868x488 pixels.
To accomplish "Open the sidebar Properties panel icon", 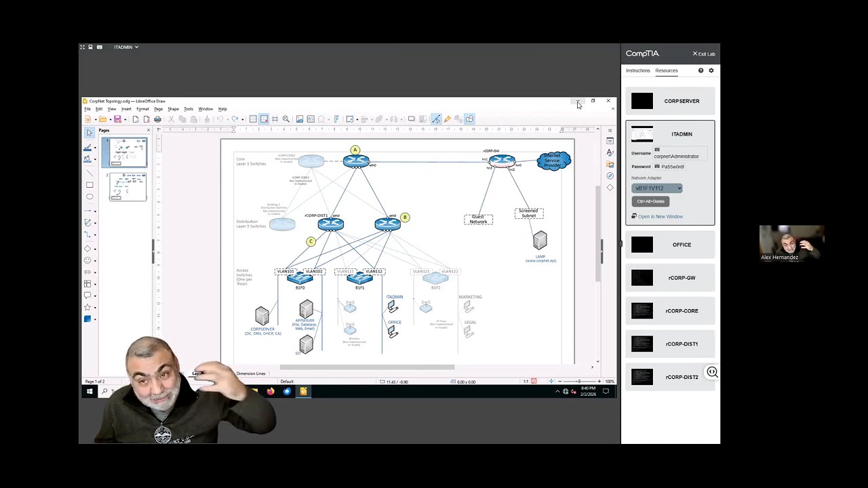I will pos(610,140).
